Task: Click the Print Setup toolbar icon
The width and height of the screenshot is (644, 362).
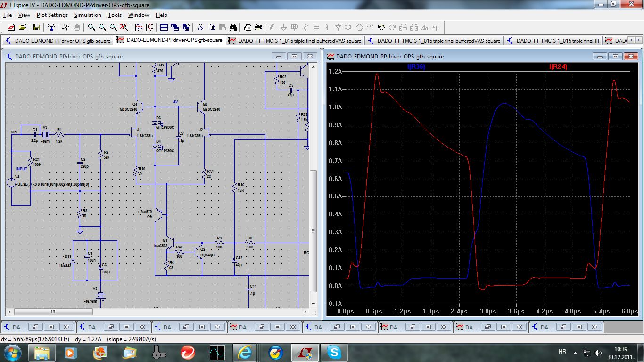Action: (x=248, y=27)
